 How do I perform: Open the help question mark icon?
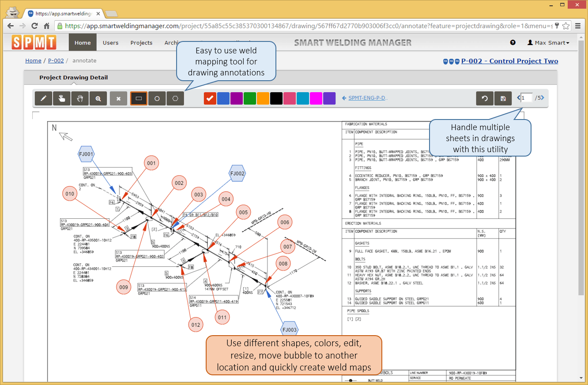coord(513,43)
